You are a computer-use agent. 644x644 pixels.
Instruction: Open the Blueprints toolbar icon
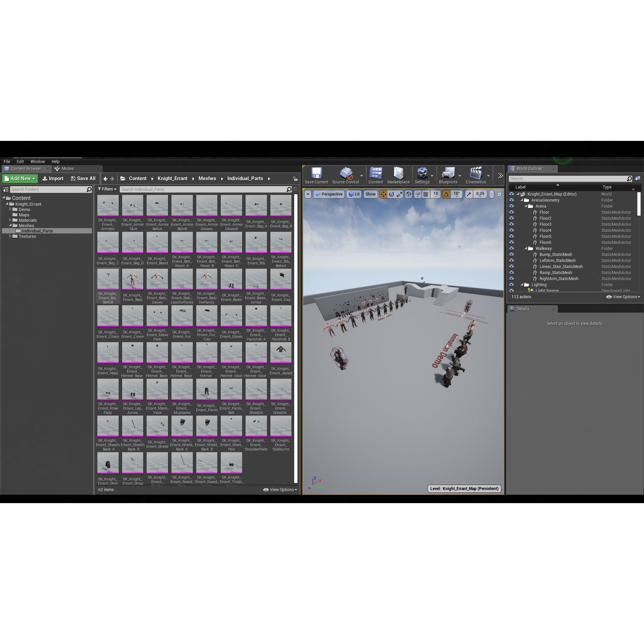pyautogui.click(x=448, y=173)
